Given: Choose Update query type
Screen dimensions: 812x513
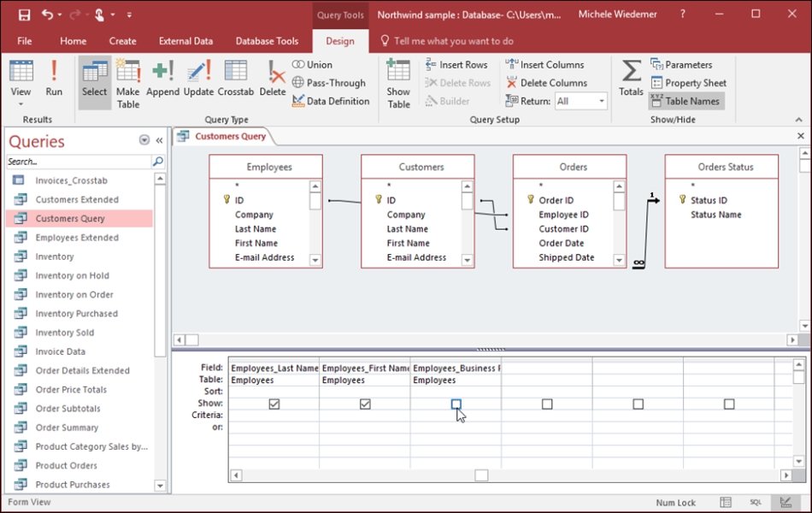Looking at the screenshot, I should pos(198,79).
